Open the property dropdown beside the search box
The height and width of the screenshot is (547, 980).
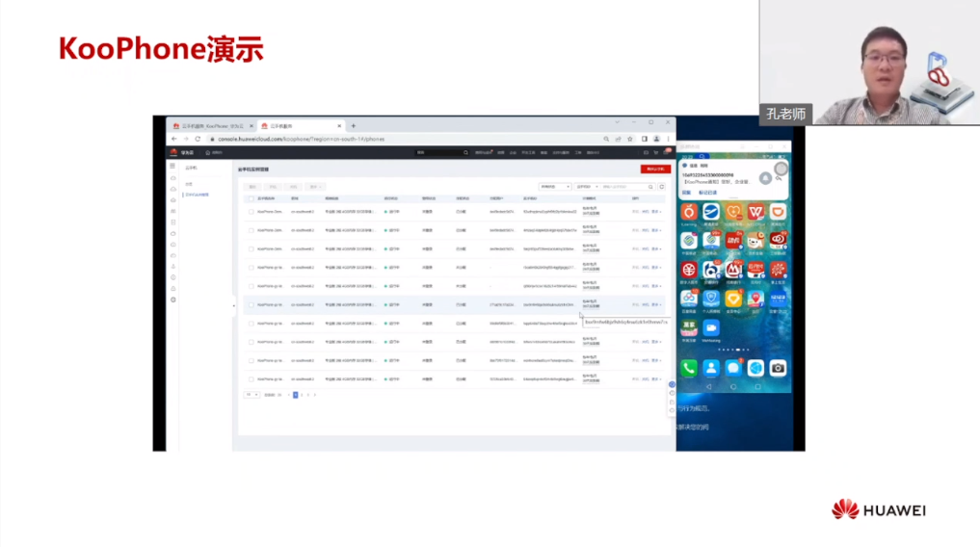pos(587,187)
